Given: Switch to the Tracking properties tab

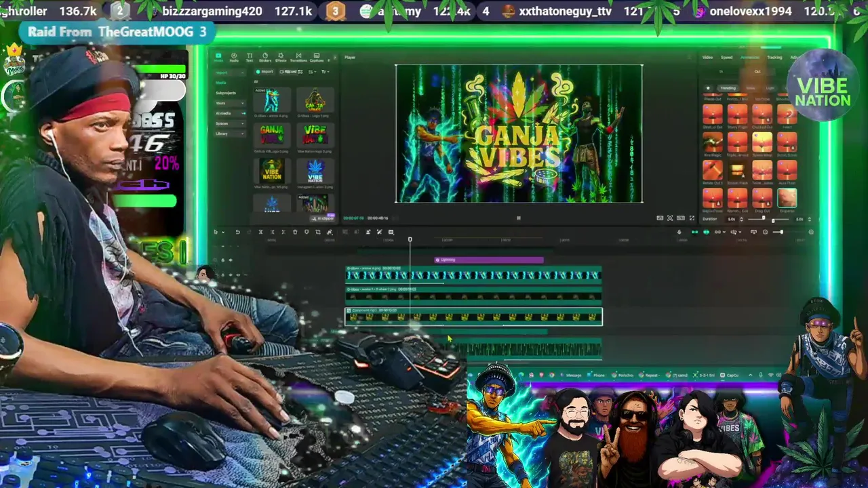Looking at the screenshot, I should pyautogui.click(x=774, y=58).
